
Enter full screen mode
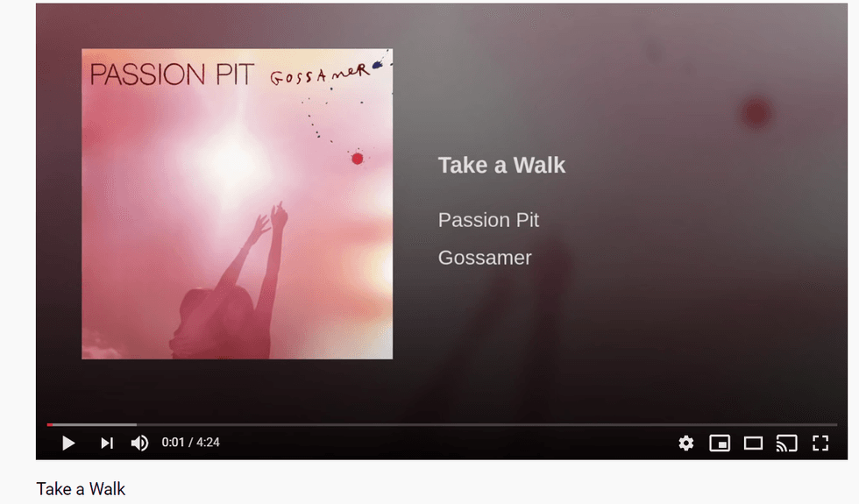coord(820,443)
